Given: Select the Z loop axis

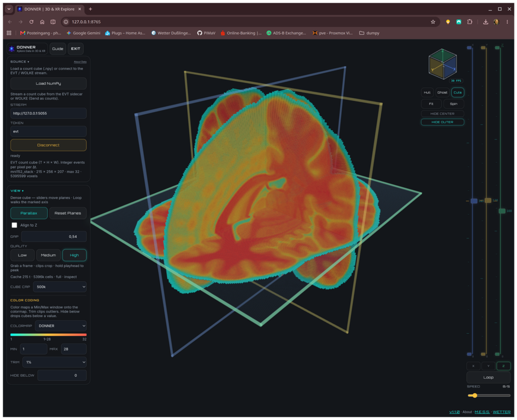Looking at the screenshot, I should [503, 366].
